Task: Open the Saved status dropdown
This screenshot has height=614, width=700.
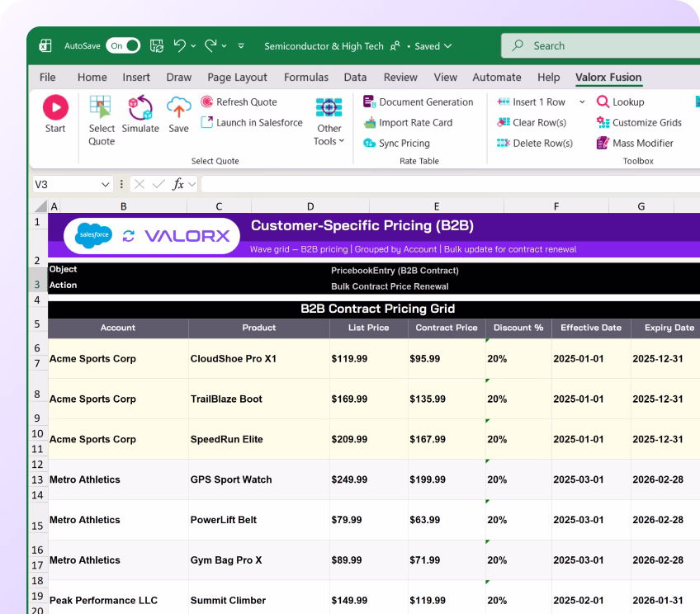Action: [x=433, y=46]
